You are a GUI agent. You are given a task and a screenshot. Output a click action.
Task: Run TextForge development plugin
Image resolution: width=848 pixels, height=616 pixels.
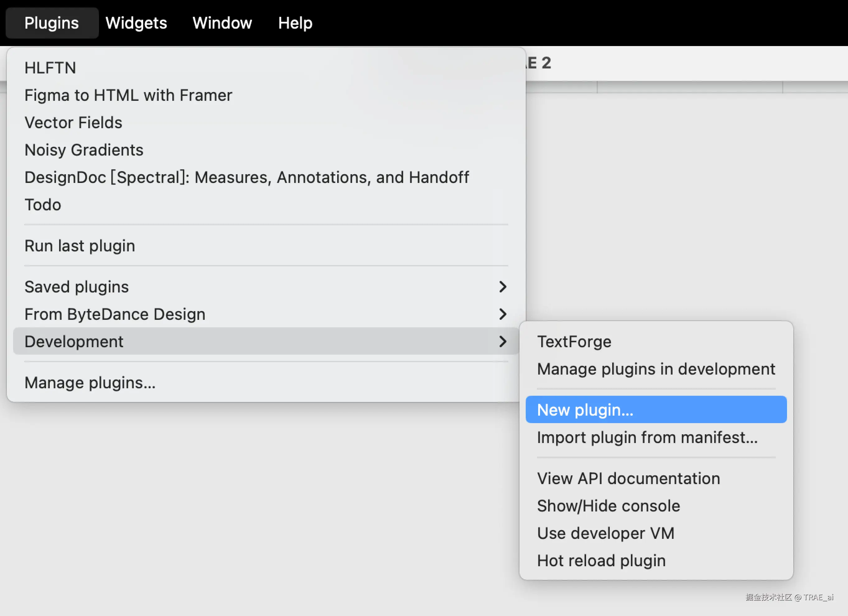point(574,342)
